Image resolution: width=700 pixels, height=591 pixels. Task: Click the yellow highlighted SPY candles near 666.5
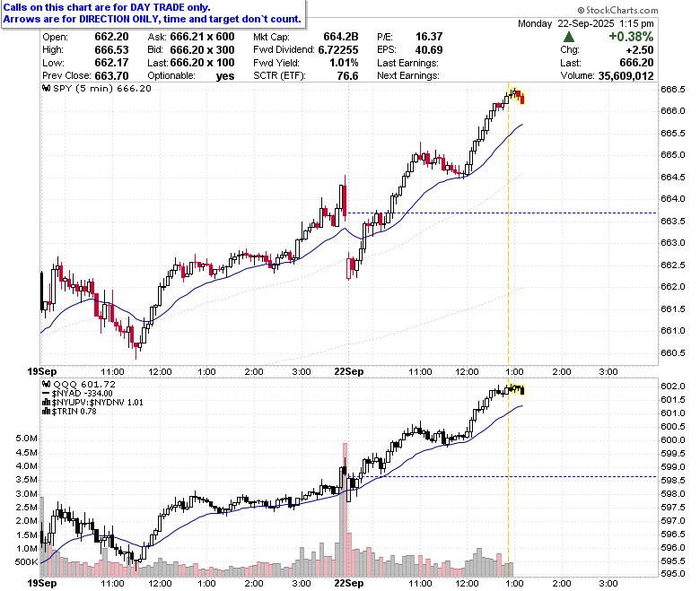pos(516,95)
